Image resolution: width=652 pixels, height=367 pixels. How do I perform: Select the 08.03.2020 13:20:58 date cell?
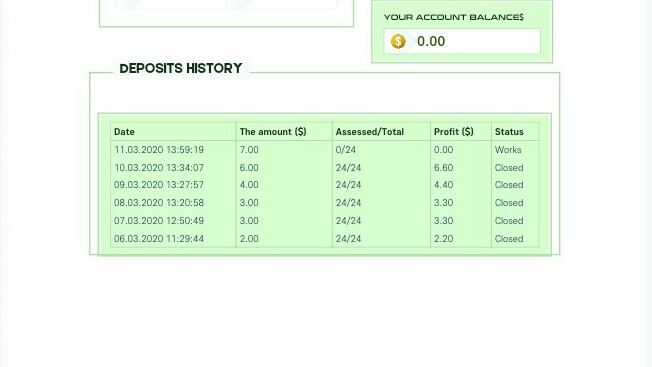coord(159,202)
